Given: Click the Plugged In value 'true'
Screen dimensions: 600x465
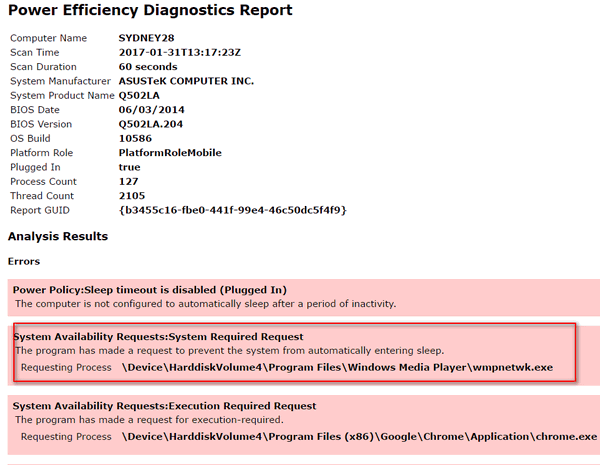Looking at the screenshot, I should point(129,167).
